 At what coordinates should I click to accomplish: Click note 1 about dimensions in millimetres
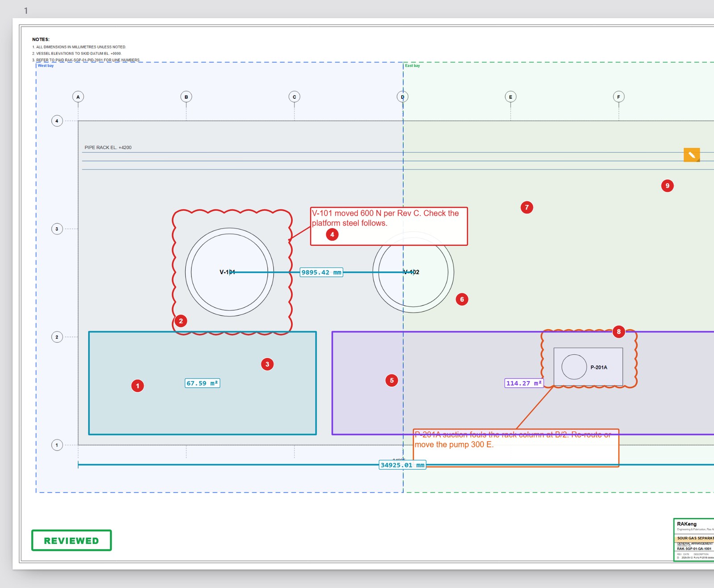coord(79,47)
